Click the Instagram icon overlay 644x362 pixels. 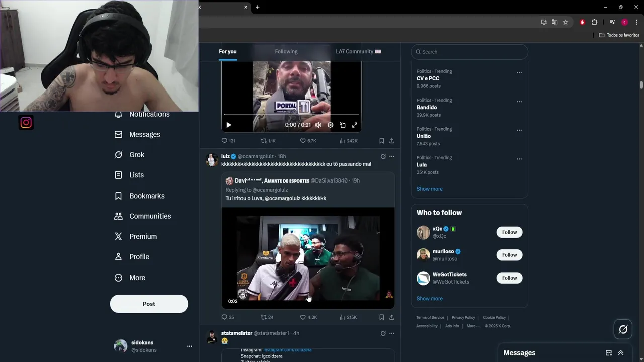[x=26, y=123]
